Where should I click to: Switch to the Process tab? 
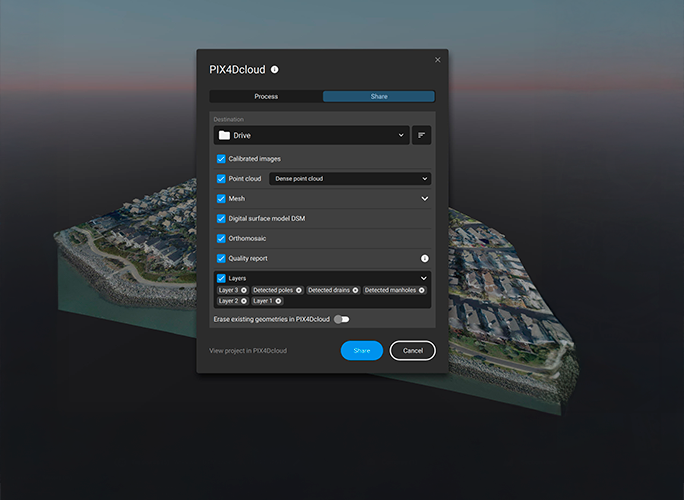point(266,96)
